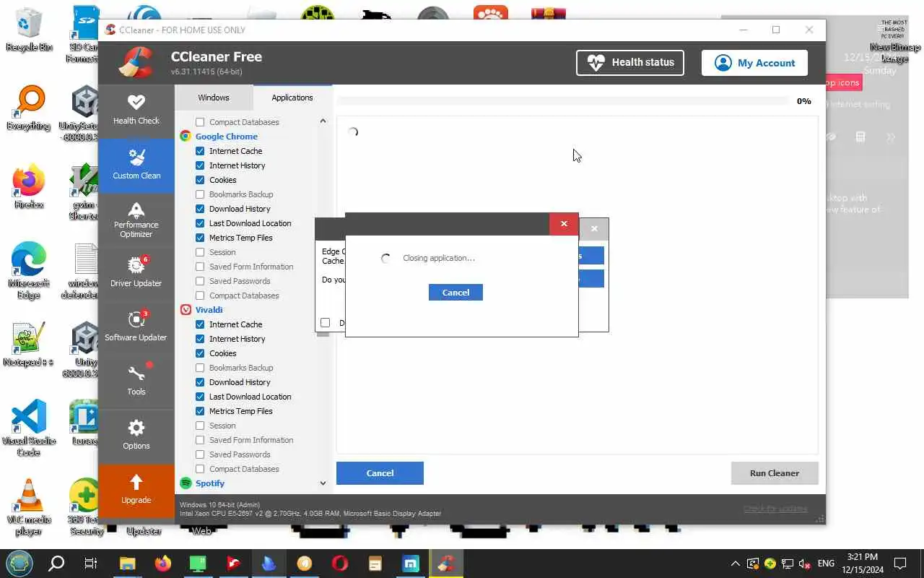Image resolution: width=924 pixels, height=578 pixels.
Task: Click the Health status button
Action: [x=630, y=62]
